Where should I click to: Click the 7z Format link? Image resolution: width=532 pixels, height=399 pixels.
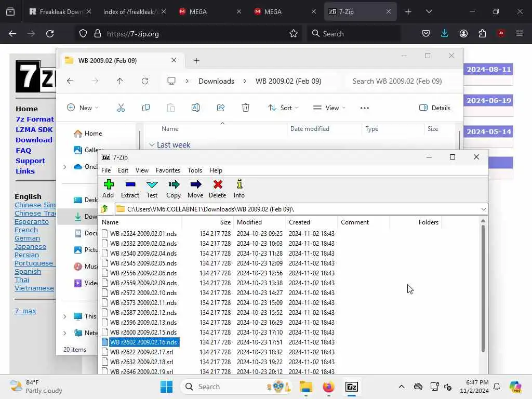coord(35,119)
